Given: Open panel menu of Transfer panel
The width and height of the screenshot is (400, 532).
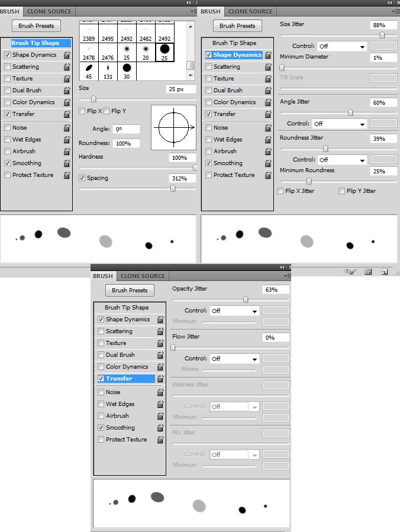Looking at the screenshot, I should [287, 276].
